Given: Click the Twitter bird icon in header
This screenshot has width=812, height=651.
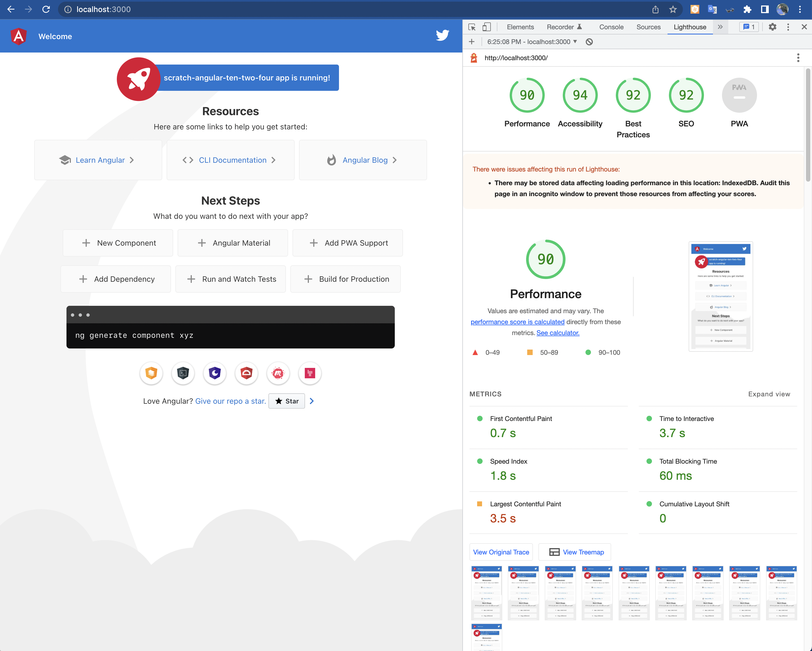Looking at the screenshot, I should (442, 35).
